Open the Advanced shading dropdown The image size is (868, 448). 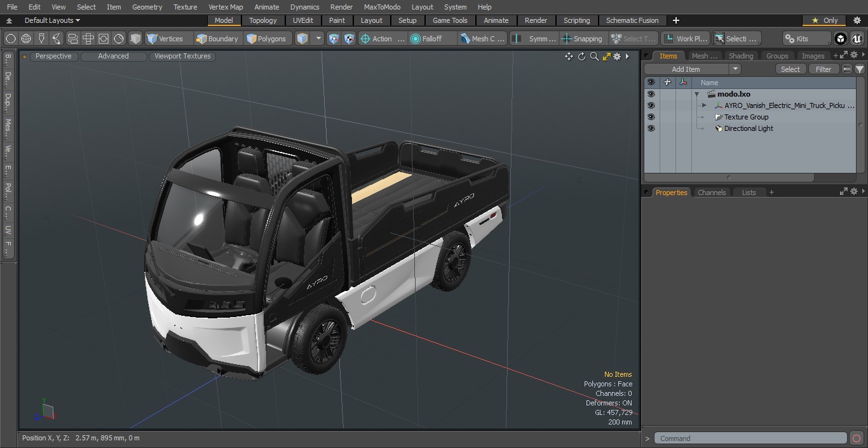(113, 56)
